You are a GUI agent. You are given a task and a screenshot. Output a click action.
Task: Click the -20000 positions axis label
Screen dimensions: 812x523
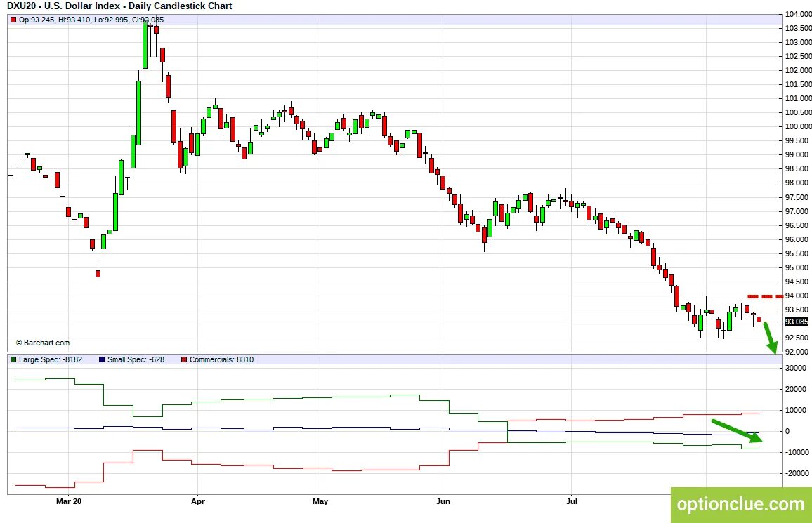point(797,473)
